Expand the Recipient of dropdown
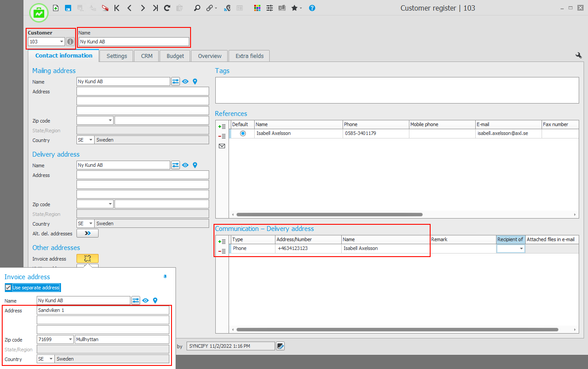The height and width of the screenshot is (369, 588). 521,249
